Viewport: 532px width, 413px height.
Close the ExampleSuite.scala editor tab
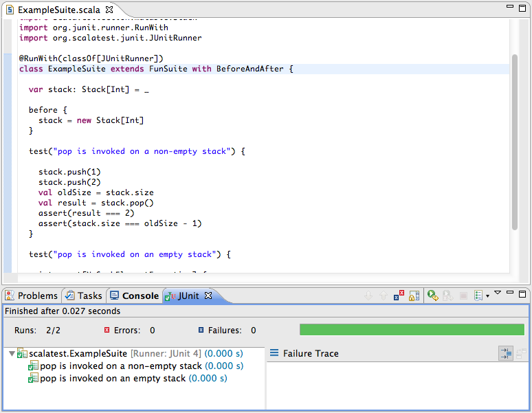pos(109,10)
